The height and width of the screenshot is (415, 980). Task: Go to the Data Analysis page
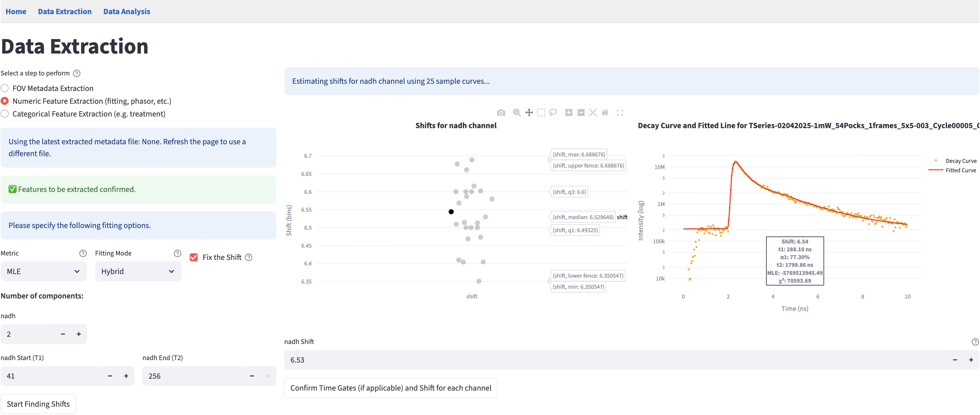(x=127, y=11)
